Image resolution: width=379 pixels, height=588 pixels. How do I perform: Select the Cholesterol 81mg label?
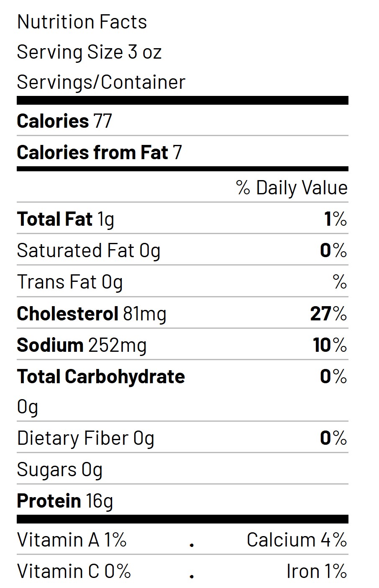point(92,314)
